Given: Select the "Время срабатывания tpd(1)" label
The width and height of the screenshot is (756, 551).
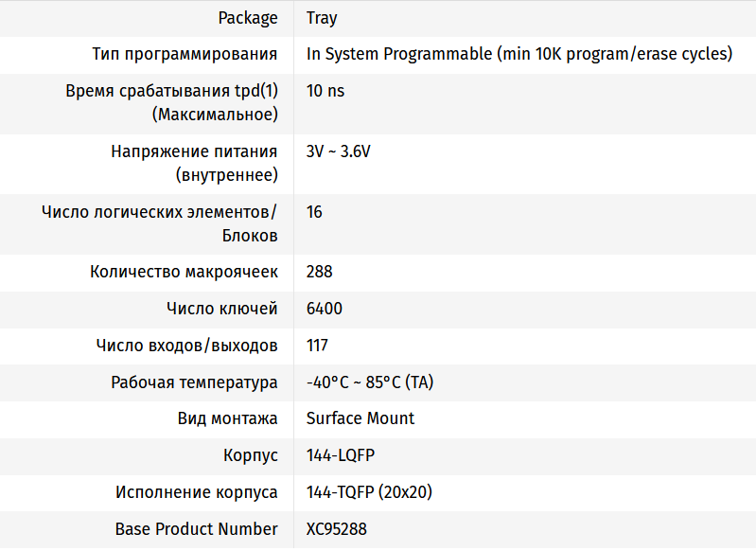Looking at the screenshot, I should 171,92.
